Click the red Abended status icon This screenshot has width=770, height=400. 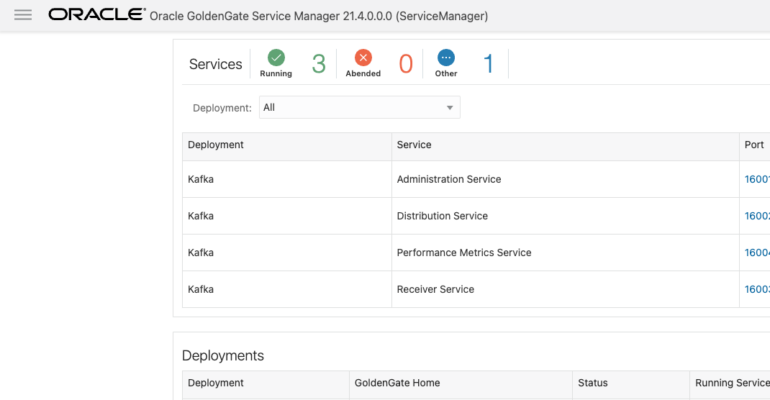363,57
